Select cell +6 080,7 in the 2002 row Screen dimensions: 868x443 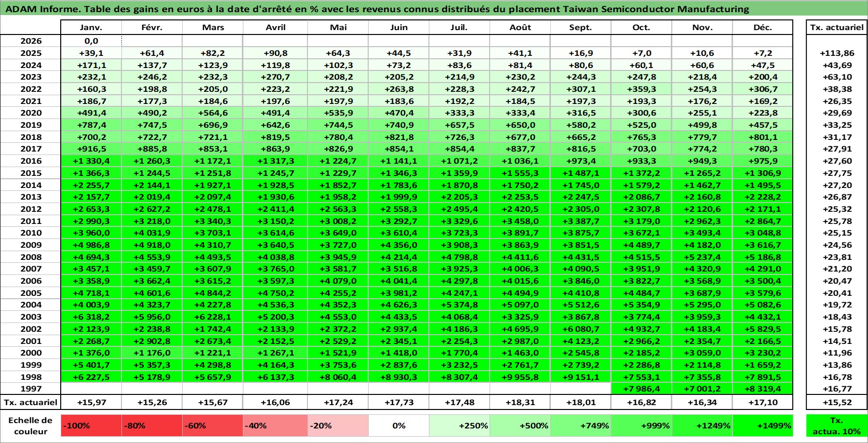[581, 329]
